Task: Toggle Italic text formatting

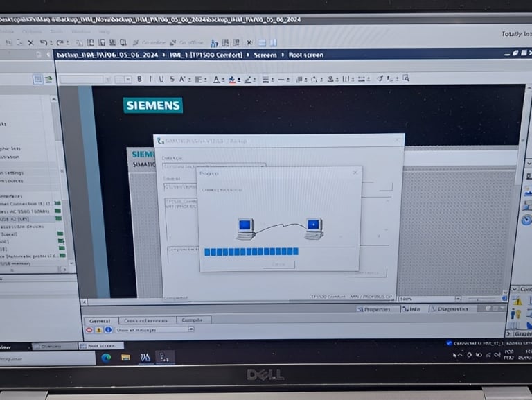Action: pyautogui.click(x=150, y=79)
